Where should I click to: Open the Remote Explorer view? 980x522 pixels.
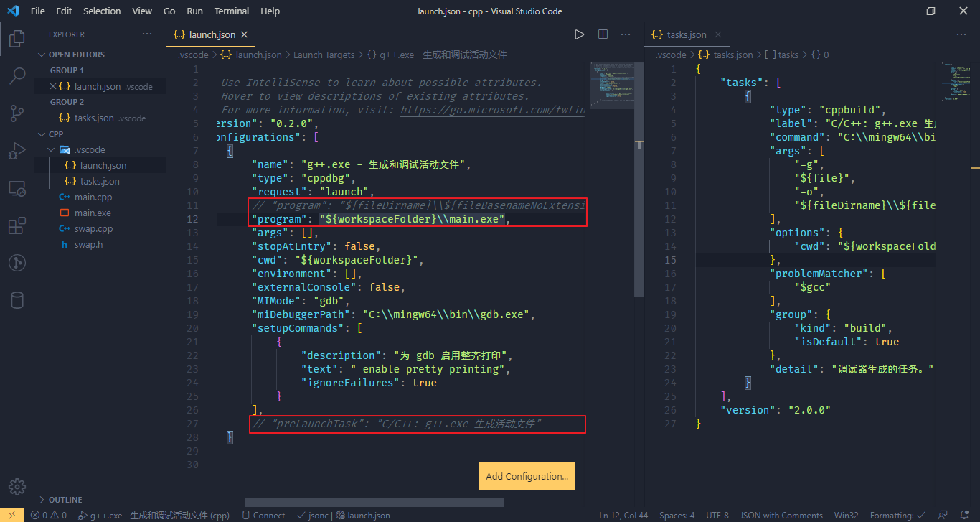[17, 189]
